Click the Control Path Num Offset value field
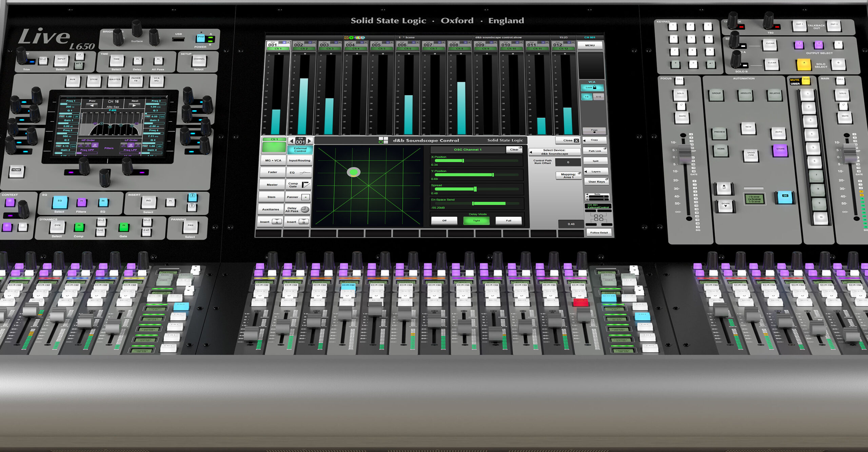The height and width of the screenshot is (452, 868). click(x=568, y=162)
